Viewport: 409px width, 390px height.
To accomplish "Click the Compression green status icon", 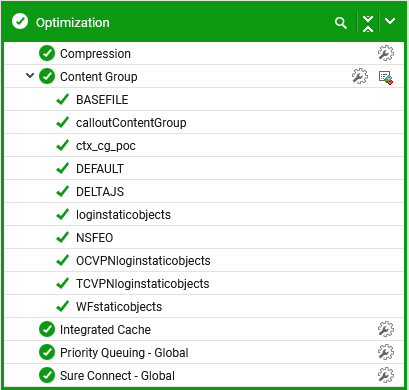I will pyautogui.click(x=47, y=53).
